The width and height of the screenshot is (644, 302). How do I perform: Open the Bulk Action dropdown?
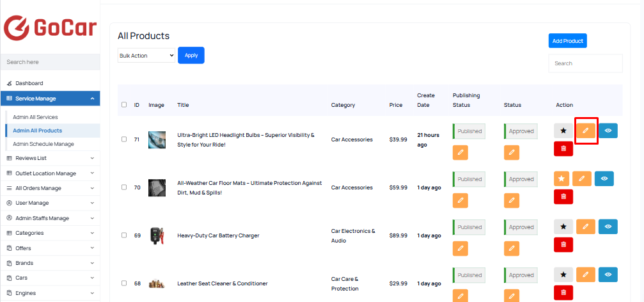pos(146,56)
